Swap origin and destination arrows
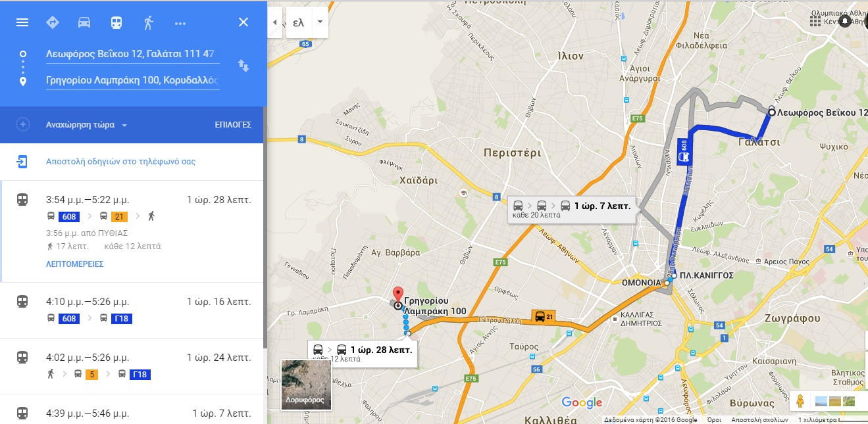The image size is (868, 424). [243, 66]
